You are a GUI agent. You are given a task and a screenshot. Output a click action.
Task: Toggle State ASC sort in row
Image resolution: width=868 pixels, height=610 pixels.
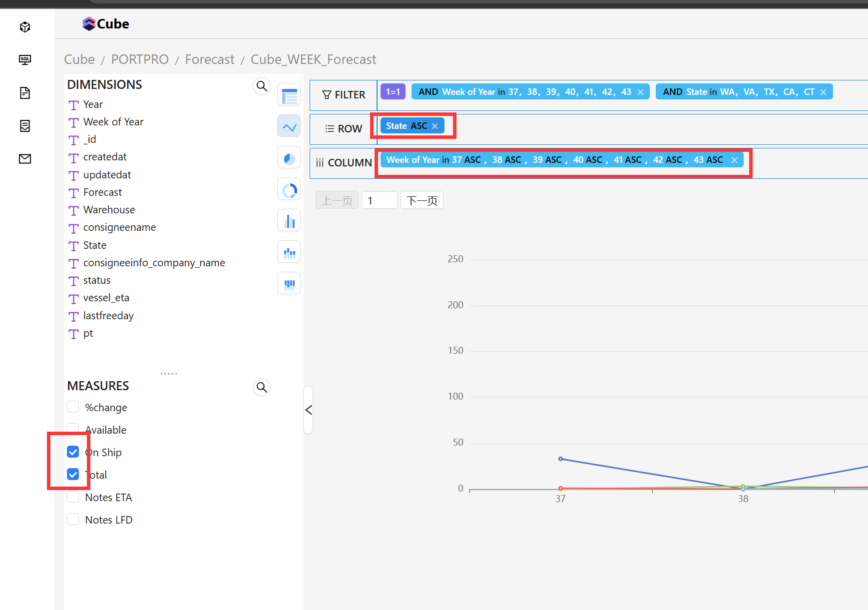[419, 126]
